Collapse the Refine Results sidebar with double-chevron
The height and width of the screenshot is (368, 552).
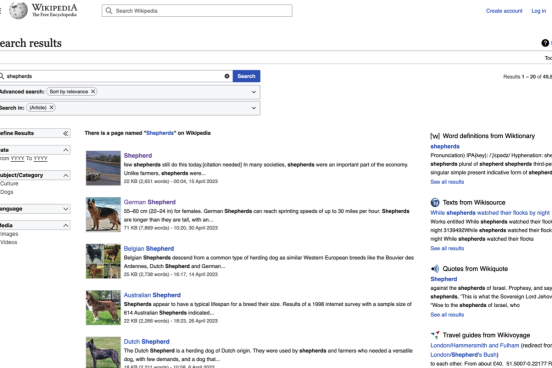coord(65,133)
